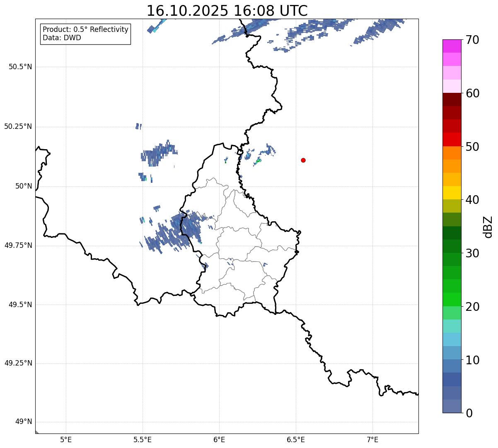The height and width of the screenshot is (448, 498).
Task: Click the "Data: DWD" label
Action: (62, 38)
